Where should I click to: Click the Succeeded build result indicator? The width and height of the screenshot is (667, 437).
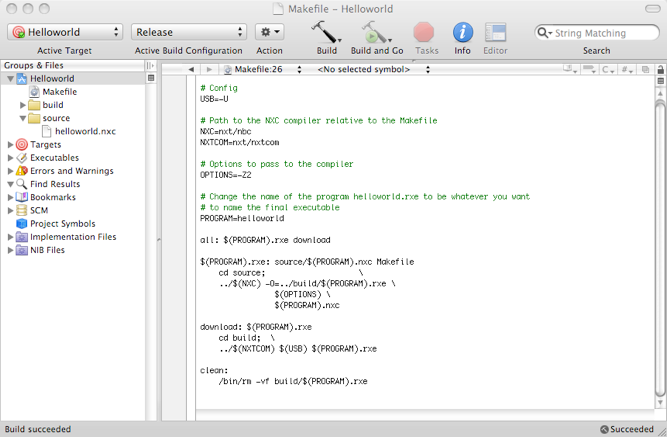(627, 429)
